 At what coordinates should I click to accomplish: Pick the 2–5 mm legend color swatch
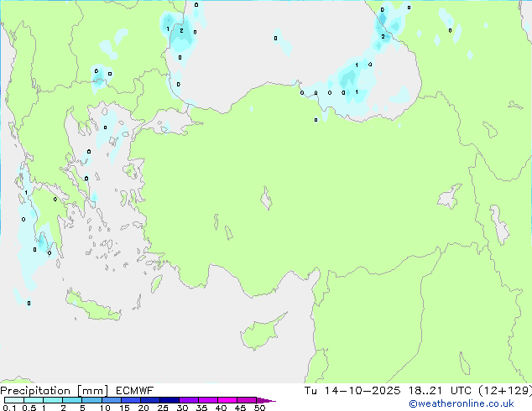pyautogui.click(x=72, y=400)
